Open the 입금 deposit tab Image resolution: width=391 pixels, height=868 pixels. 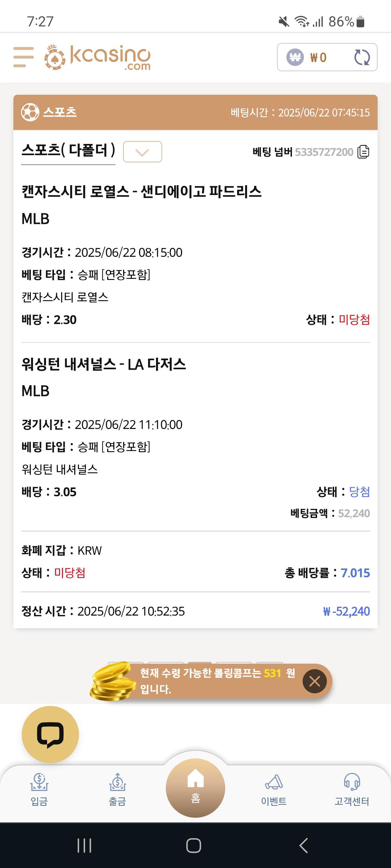[39, 790]
